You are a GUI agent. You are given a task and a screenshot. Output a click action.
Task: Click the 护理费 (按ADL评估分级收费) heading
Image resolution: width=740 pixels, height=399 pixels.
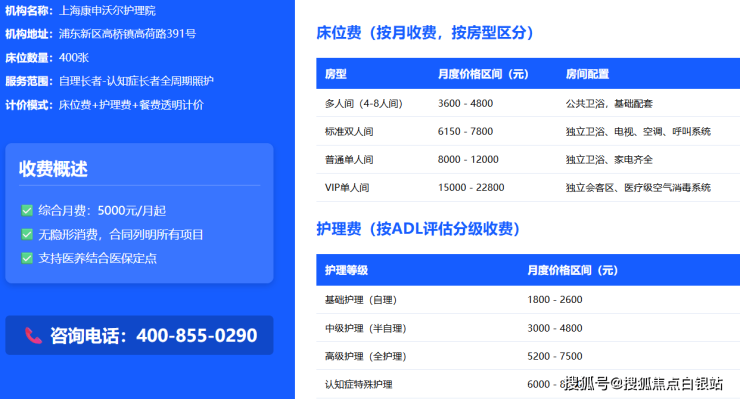click(418, 229)
